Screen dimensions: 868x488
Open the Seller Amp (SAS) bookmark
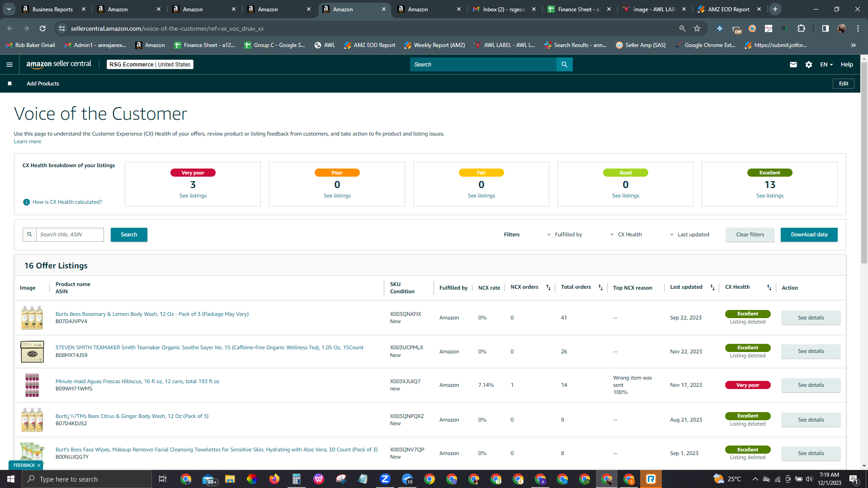click(x=641, y=45)
